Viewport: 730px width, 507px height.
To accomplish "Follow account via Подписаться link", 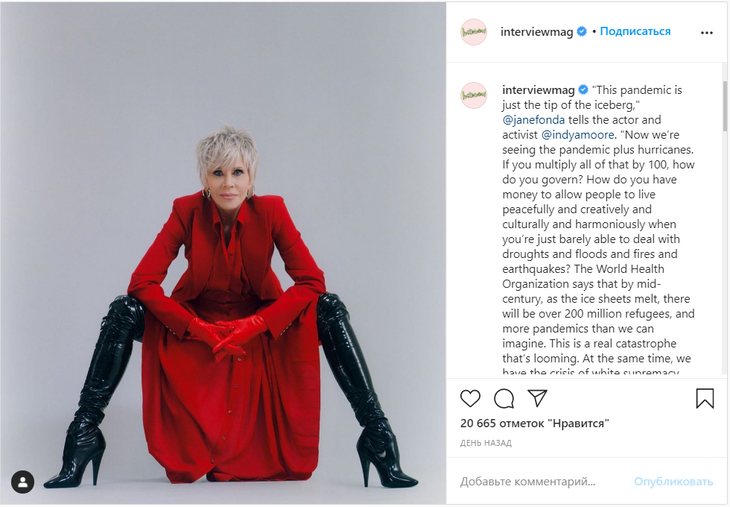I will tap(635, 31).
